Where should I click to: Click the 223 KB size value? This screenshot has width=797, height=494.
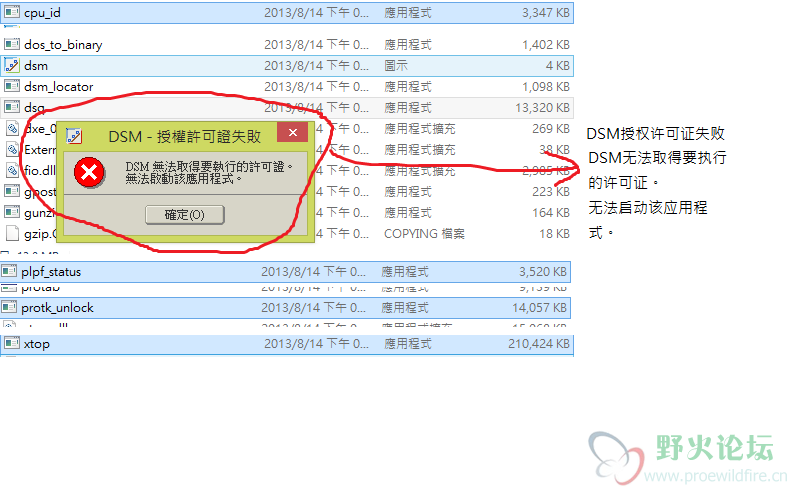(550, 192)
